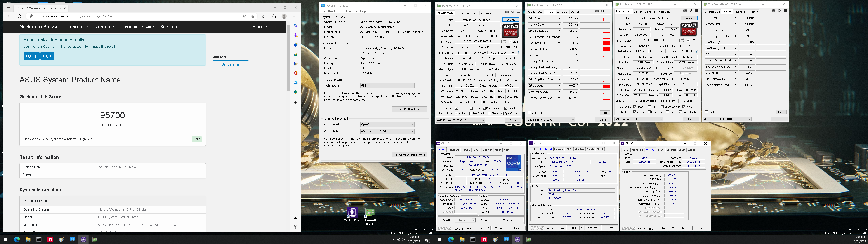Open the Edge Favorites list icon
Image resolution: width=868 pixels, height=244 pixels.
click(264, 16)
